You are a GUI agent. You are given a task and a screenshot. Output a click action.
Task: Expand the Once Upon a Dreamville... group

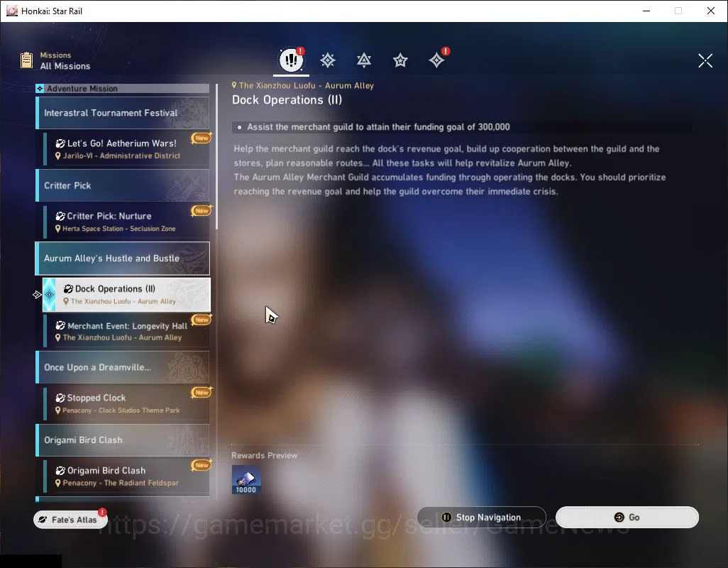click(123, 367)
